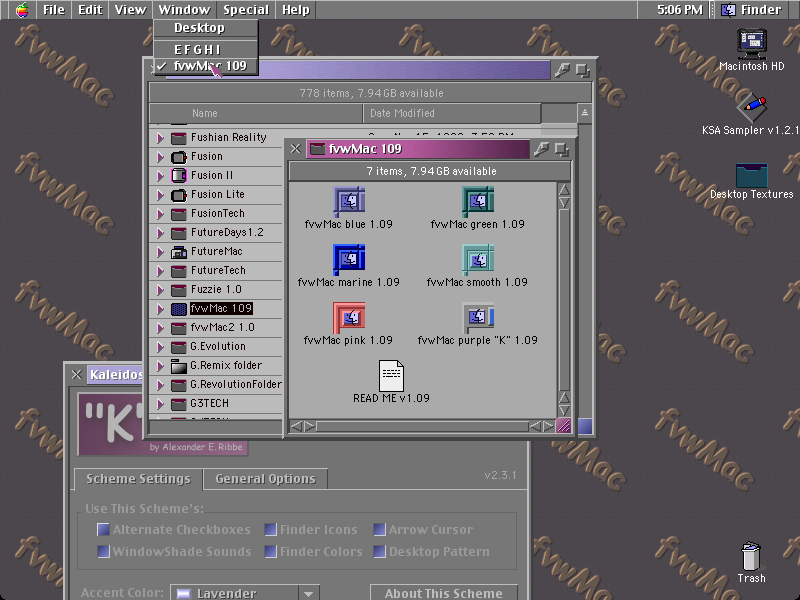Sort the list by the Name column
The height and width of the screenshot is (600, 800).
(256, 113)
